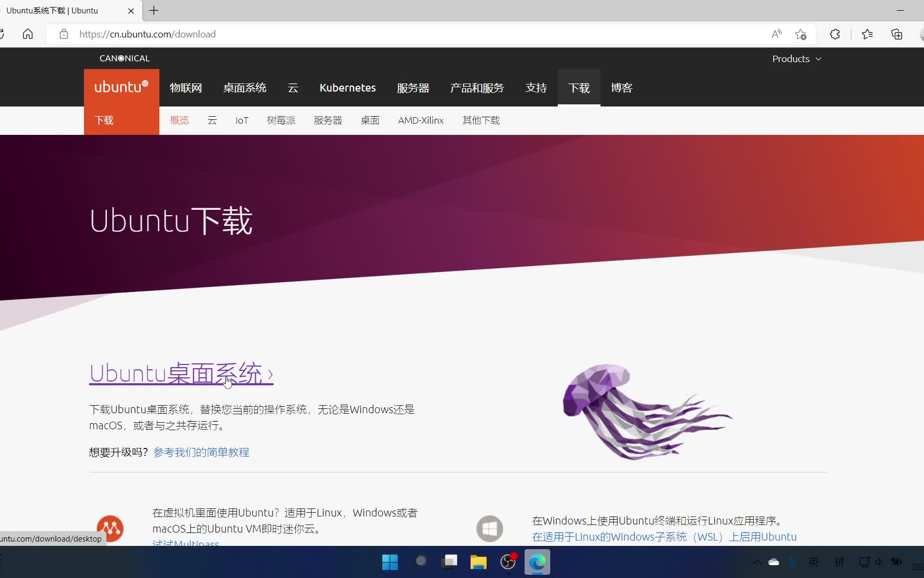Show hidden icons in the system tray
The image size is (924, 578).
(757, 562)
